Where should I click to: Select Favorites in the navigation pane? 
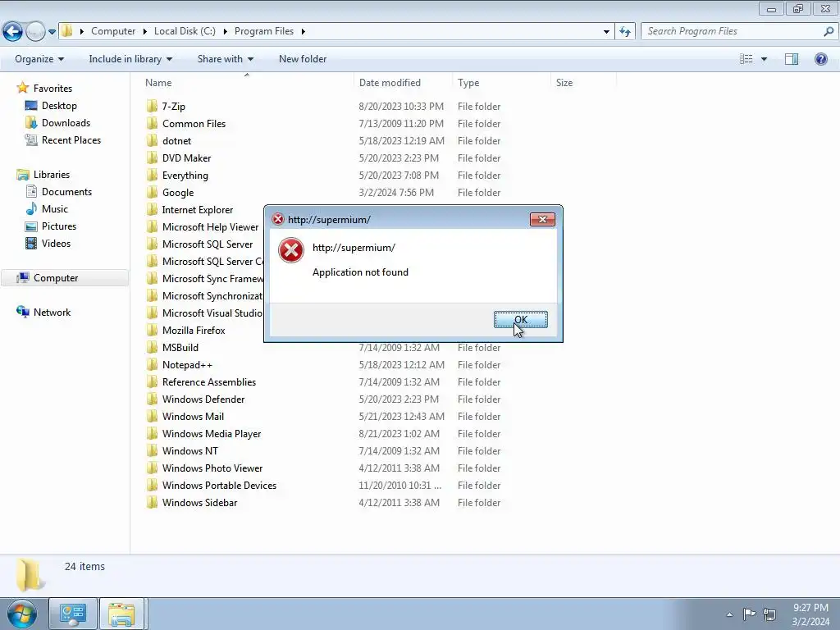(52, 89)
